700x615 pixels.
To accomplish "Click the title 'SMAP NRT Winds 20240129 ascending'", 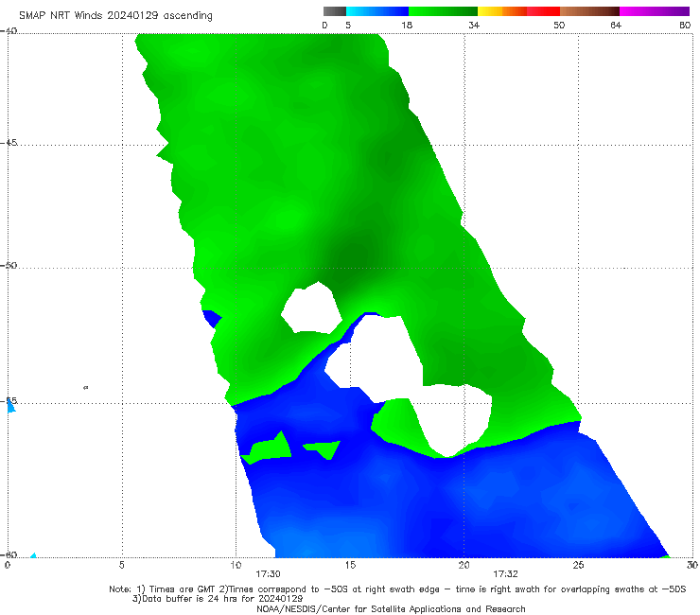I will (115, 16).
